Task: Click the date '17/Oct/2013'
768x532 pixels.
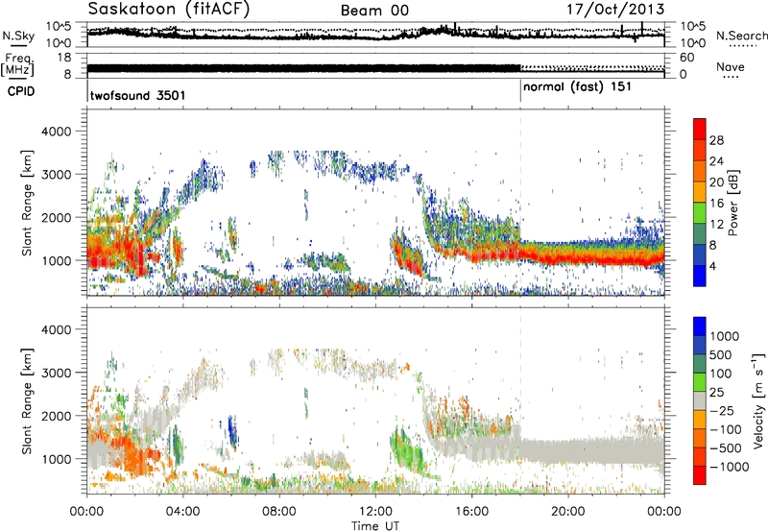Action: [x=615, y=10]
